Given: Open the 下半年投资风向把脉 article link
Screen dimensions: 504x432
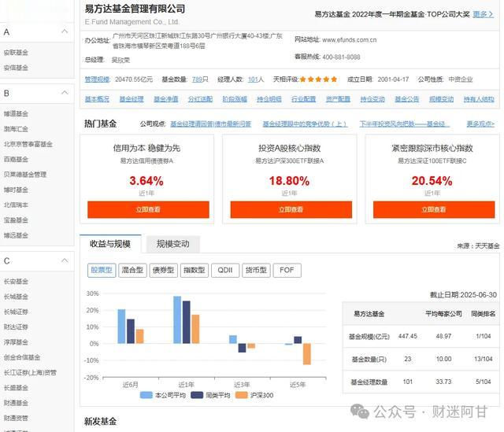Looking at the screenshot, I should 404,124.
